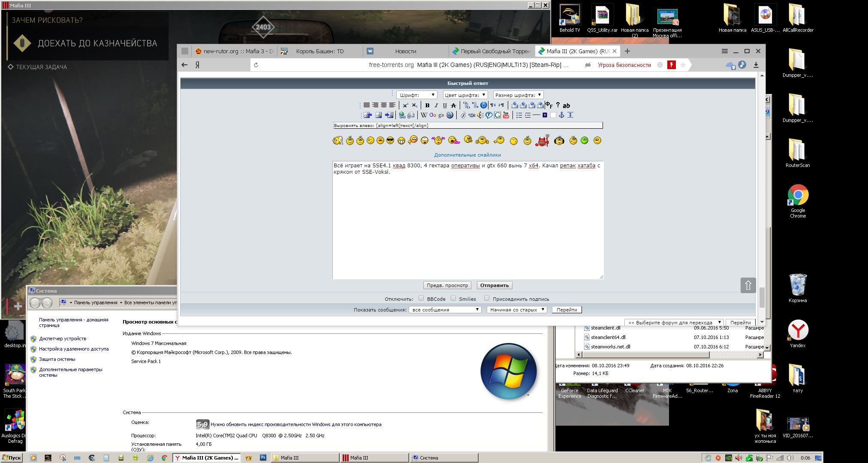Click inside the quick reply message text area
This screenshot has width=868, height=463.
[x=468, y=221]
